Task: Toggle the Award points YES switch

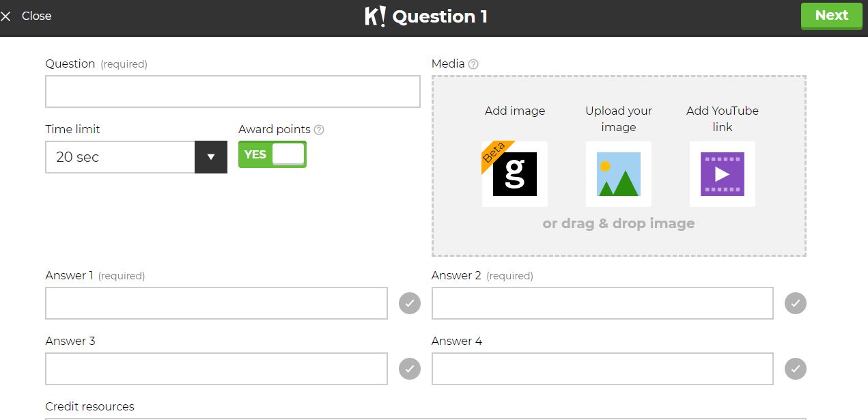Action: coord(272,154)
